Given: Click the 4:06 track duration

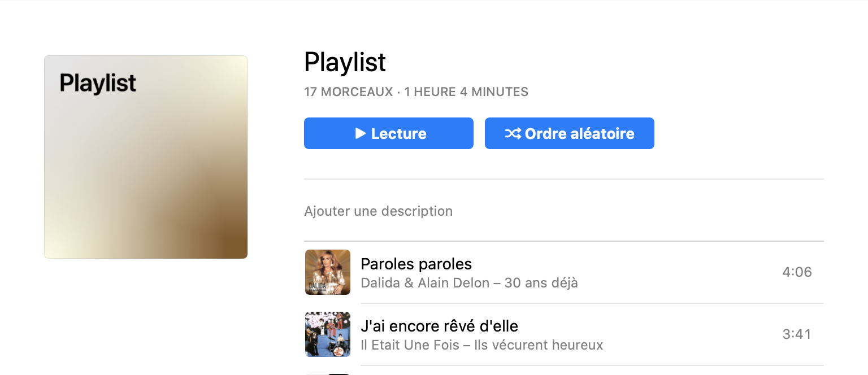Looking at the screenshot, I should [x=797, y=272].
